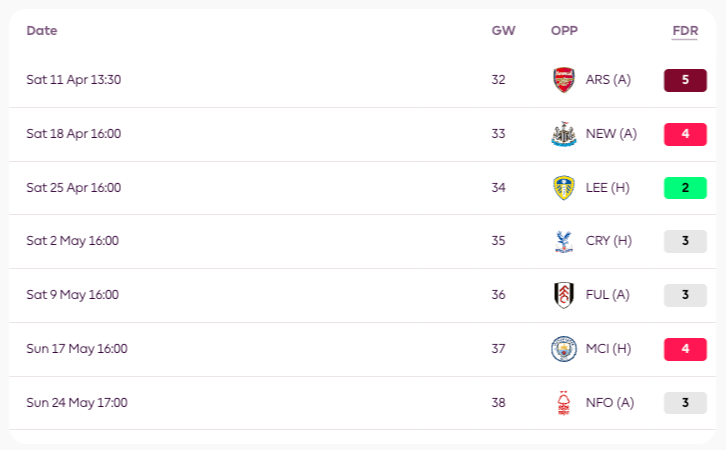
Task: Click the Manchester City crest
Action: coord(563,349)
